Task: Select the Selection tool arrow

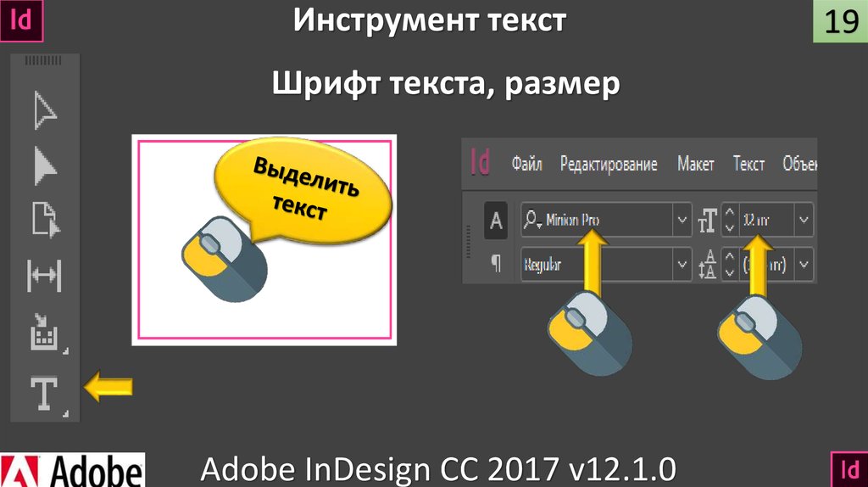Action: click(x=45, y=111)
